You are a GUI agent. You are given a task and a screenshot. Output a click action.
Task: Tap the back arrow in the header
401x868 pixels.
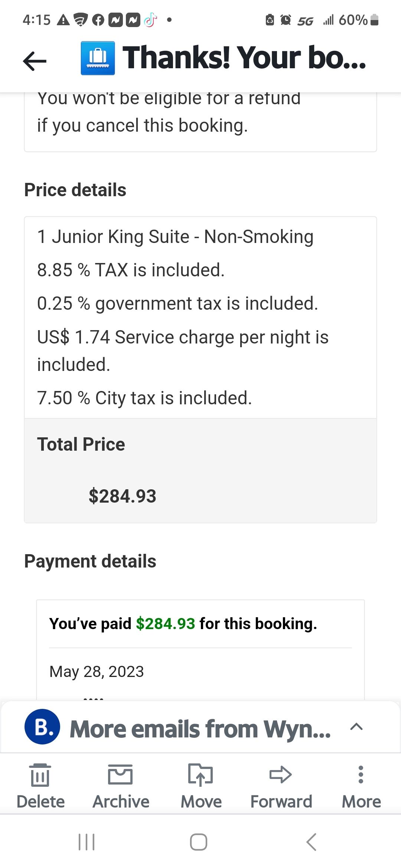pyautogui.click(x=35, y=60)
